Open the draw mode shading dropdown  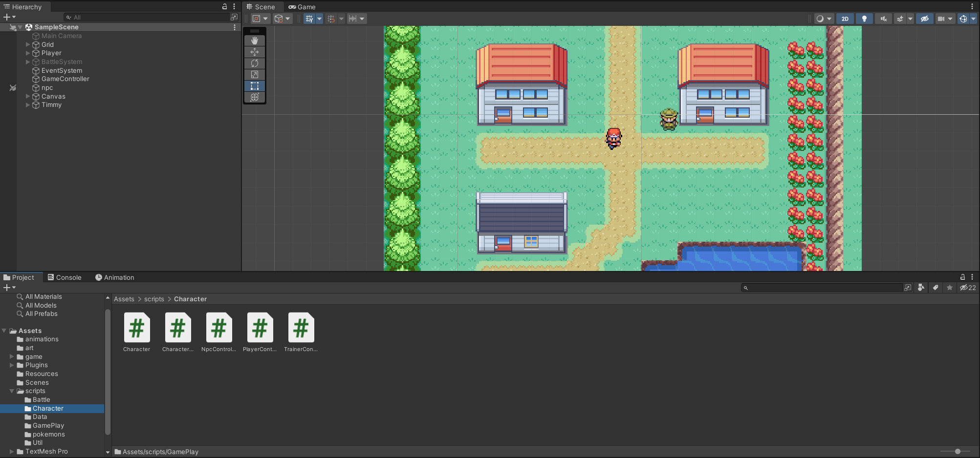824,19
